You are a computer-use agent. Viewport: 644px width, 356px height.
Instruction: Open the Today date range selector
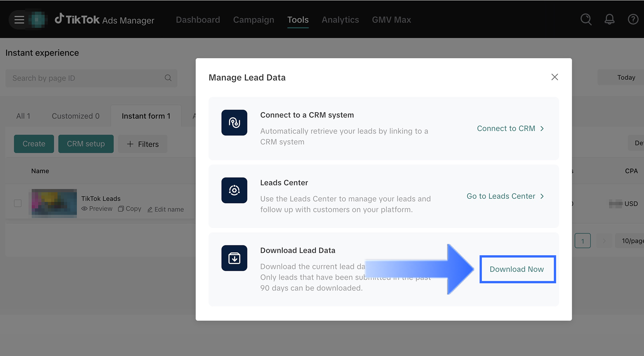click(x=621, y=77)
